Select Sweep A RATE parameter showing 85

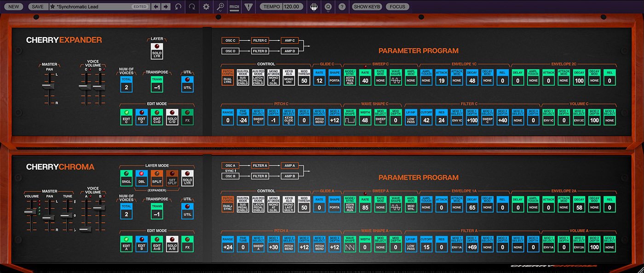[365, 204]
